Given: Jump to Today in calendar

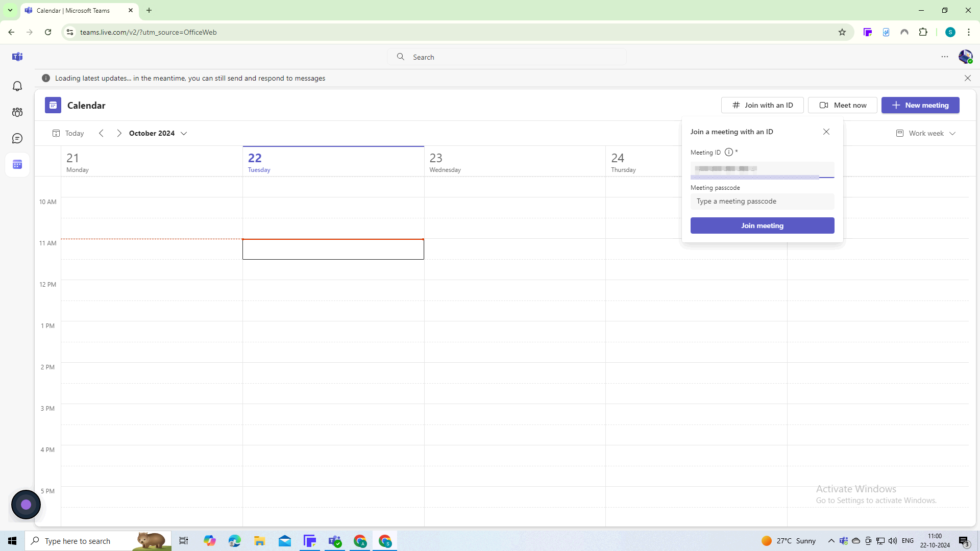Looking at the screenshot, I should pyautogui.click(x=68, y=133).
